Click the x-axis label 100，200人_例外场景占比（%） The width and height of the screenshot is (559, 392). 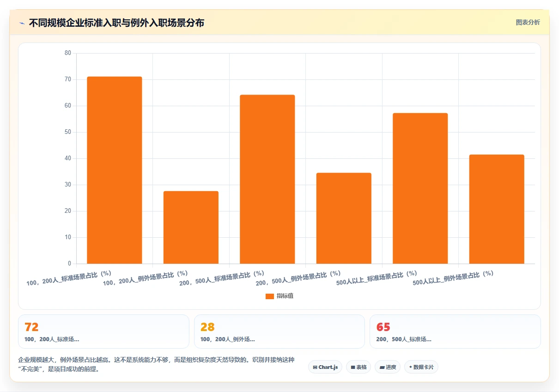[x=146, y=278]
